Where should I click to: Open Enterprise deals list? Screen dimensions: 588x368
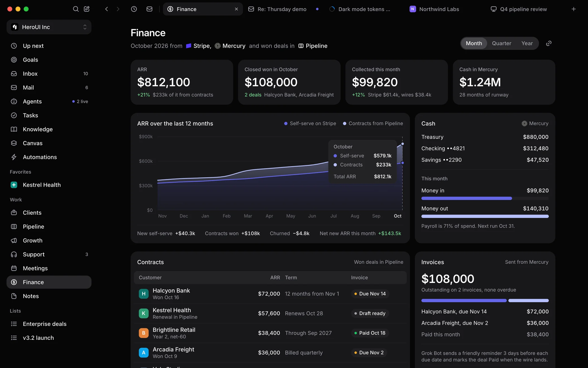click(49, 324)
